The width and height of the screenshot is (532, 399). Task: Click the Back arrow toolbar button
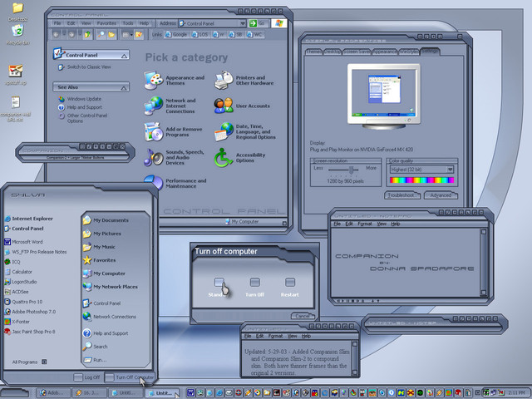[56, 35]
